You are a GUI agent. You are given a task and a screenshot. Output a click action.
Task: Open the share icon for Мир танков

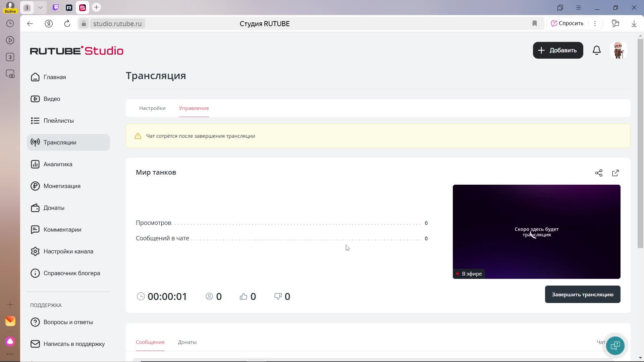pos(599,173)
